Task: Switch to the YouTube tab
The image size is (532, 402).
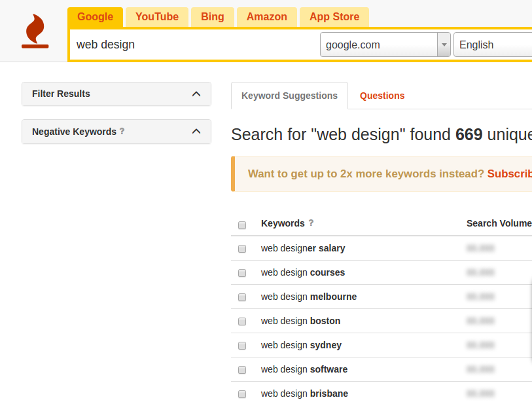Action: coord(157,17)
